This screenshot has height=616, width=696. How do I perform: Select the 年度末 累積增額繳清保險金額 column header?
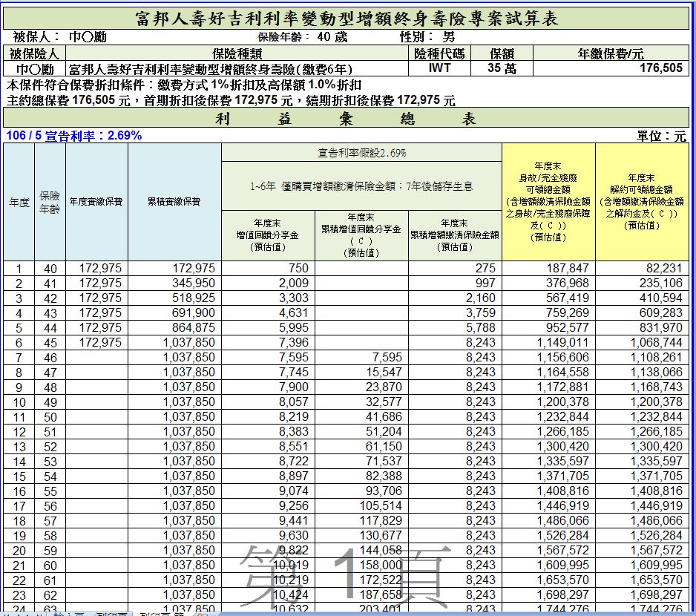(x=455, y=235)
